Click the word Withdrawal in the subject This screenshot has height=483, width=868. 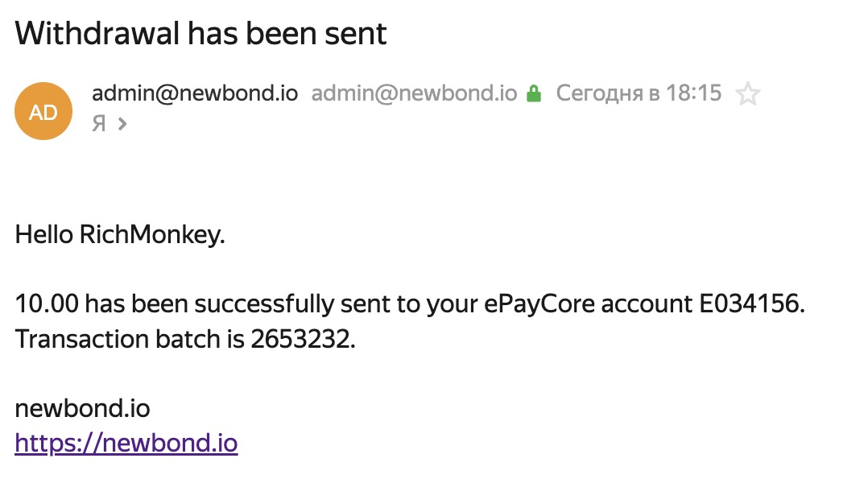click(x=97, y=33)
